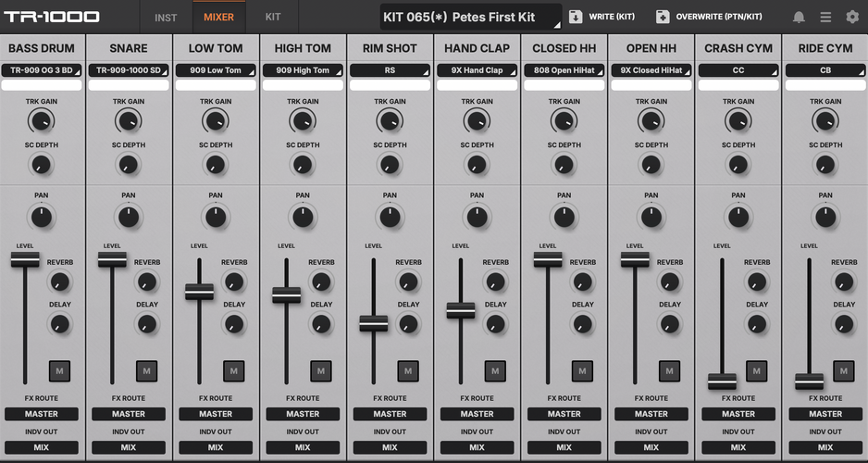This screenshot has height=463, width=868.
Task: Mute the Bass Drum channel
Action: pyautogui.click(x=59, y=370)
